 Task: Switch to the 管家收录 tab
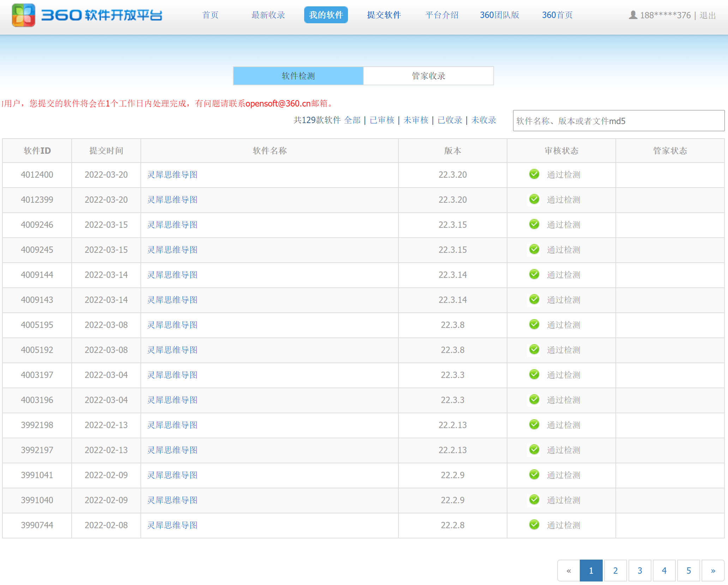428,76
